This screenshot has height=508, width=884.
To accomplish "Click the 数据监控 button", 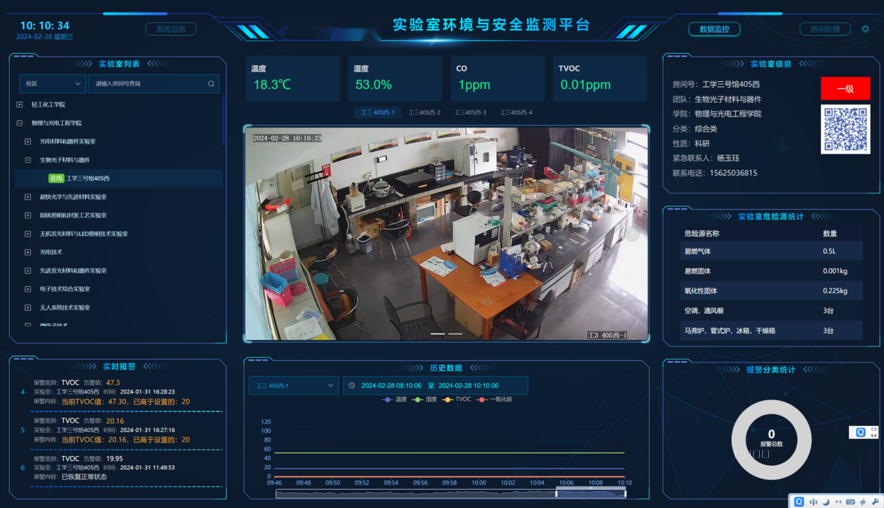I will click(714, 29).
